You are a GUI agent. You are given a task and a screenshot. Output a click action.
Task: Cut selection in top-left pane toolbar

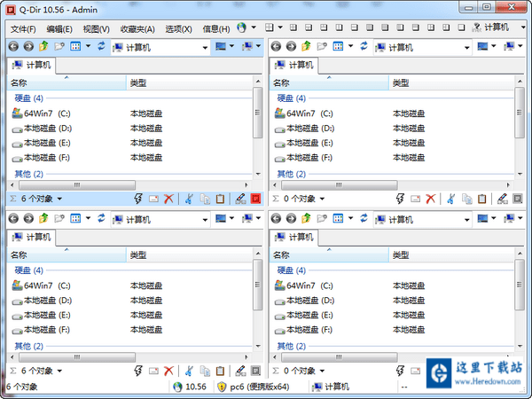(190, 199)
